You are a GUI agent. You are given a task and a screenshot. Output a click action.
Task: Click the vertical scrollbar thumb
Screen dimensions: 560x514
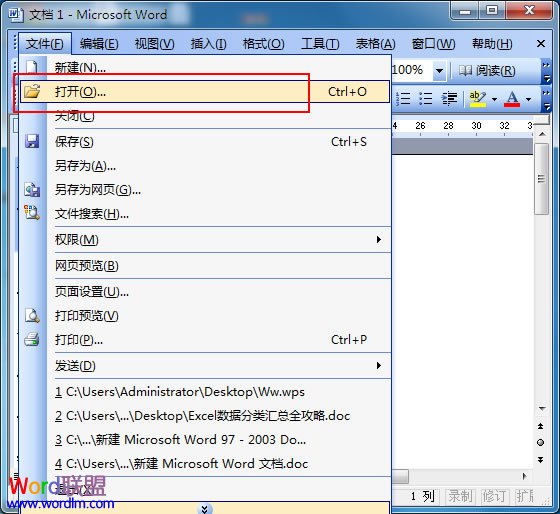pyautogui.click(x=541, y=179)
